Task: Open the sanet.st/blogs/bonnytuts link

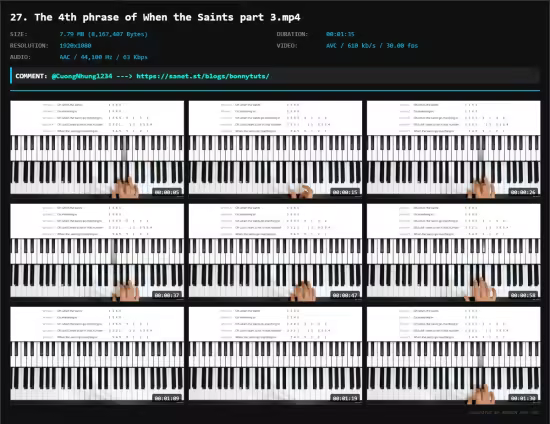Action: tap(203, 76)
